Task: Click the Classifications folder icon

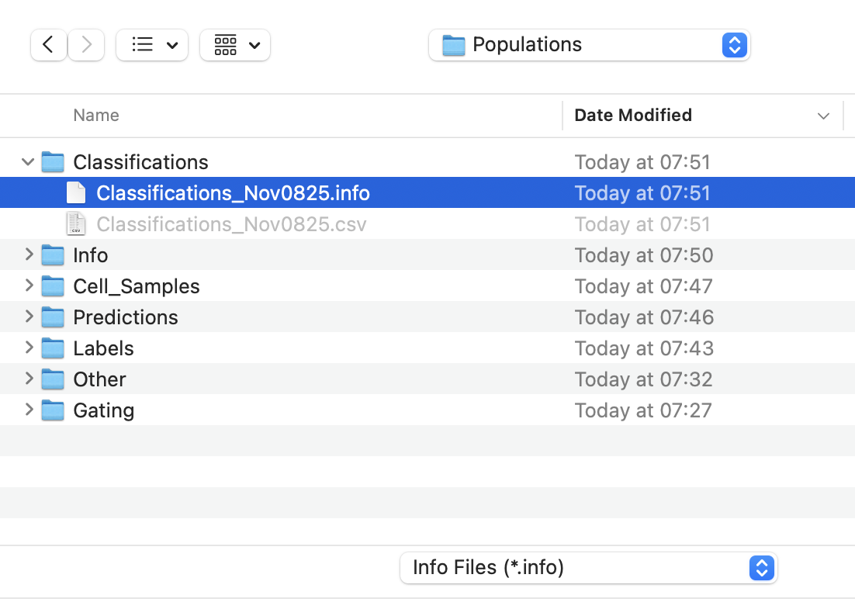Action: (x=52, y=162)
